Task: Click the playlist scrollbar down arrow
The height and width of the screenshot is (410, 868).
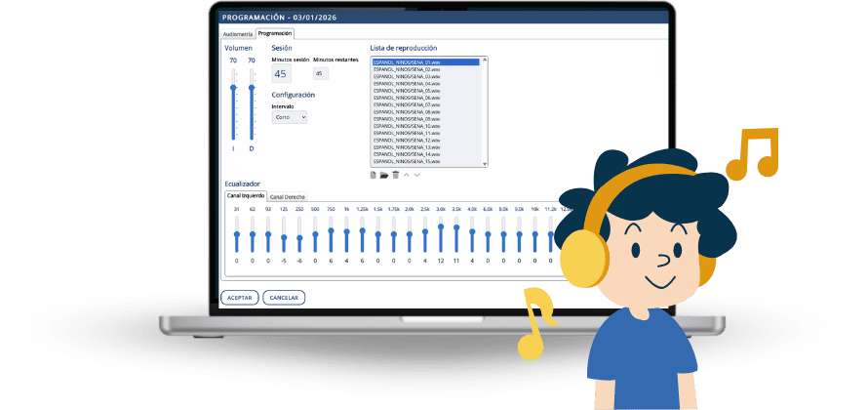Action: [x=485, y=164]
